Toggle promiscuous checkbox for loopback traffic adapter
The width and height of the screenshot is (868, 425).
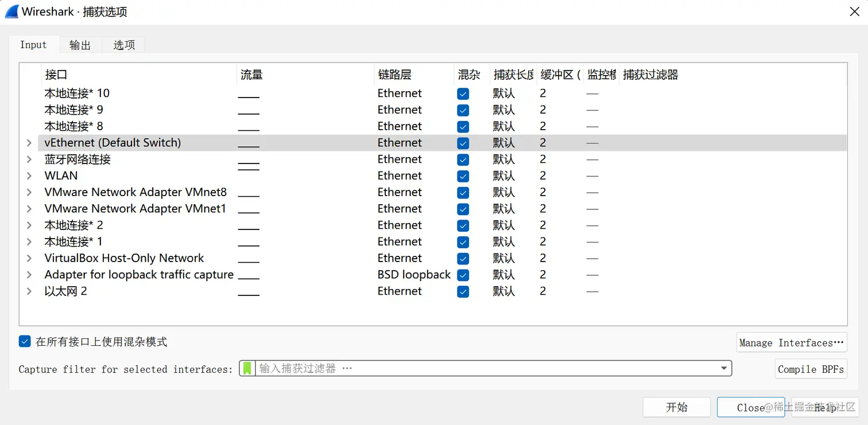463,275
